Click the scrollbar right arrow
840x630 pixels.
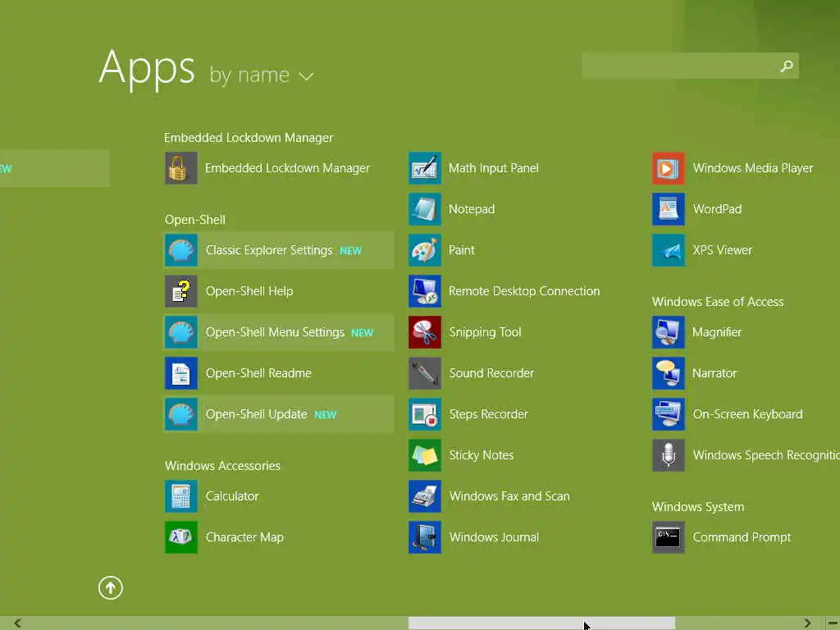click(x=807, y=623)
